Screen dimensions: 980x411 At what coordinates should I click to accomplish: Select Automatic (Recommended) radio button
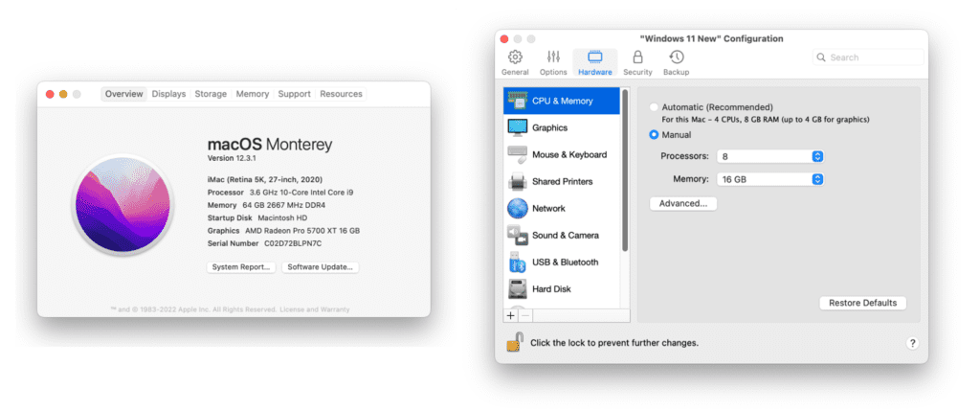point(655,107)
